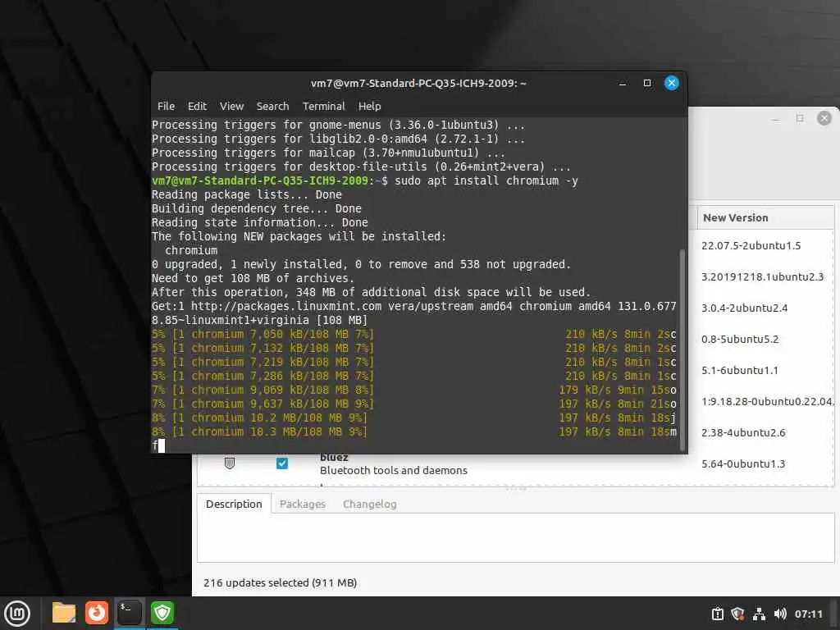Open the Files manager from the taskbar
Viewport: 840px width, 630px height.
pos(64,613)
